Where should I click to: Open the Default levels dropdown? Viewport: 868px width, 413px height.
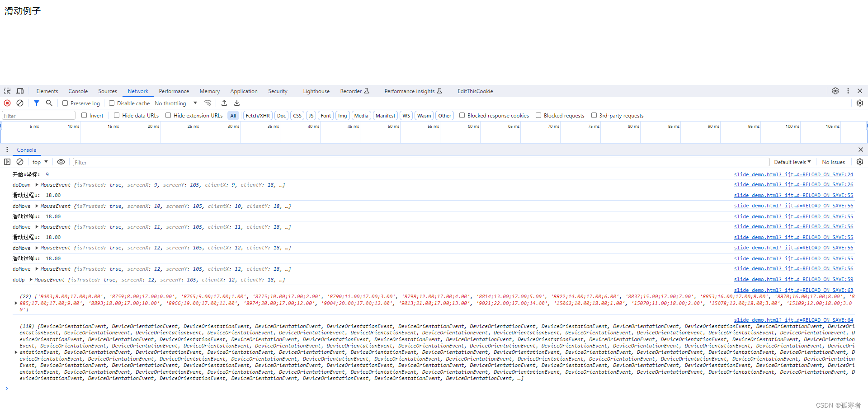coord(793,162)
